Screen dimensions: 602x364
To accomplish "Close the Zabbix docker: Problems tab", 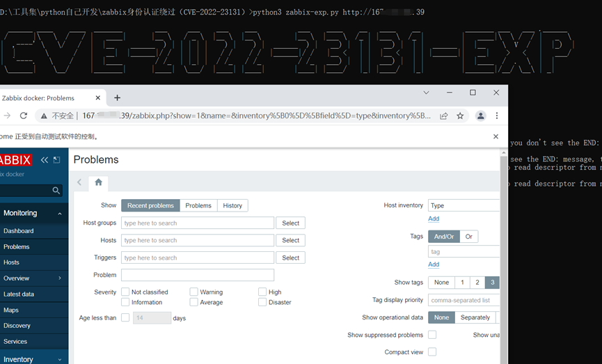I will coord(98,98).
